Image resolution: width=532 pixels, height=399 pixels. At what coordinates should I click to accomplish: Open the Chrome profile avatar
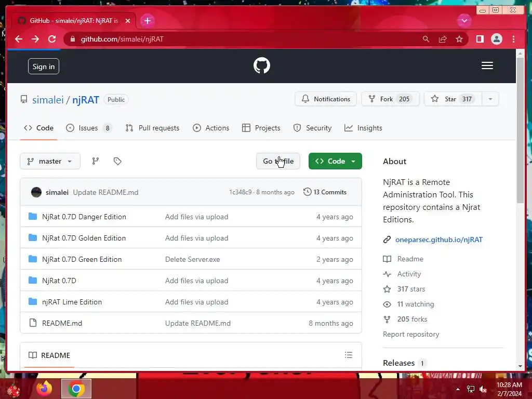pyautogui.click(x=496, y=39)
